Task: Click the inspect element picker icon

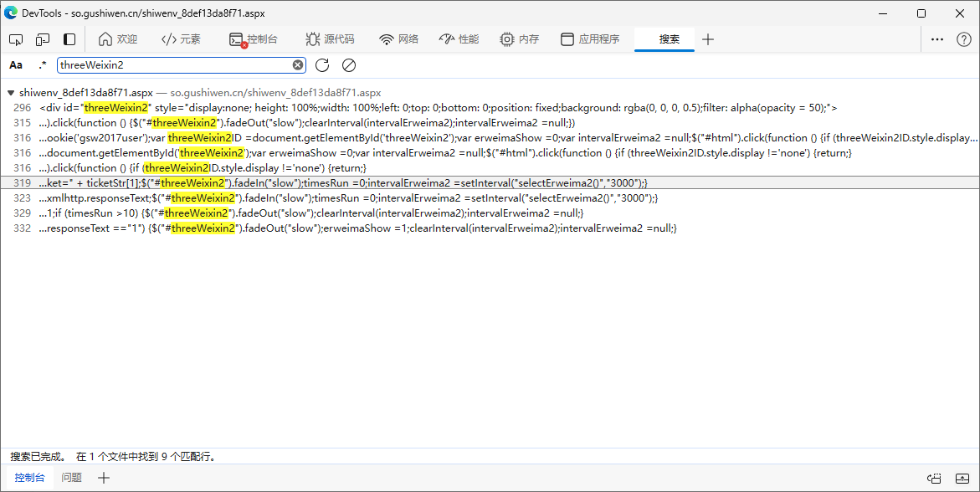Action: tap(16, 39)
